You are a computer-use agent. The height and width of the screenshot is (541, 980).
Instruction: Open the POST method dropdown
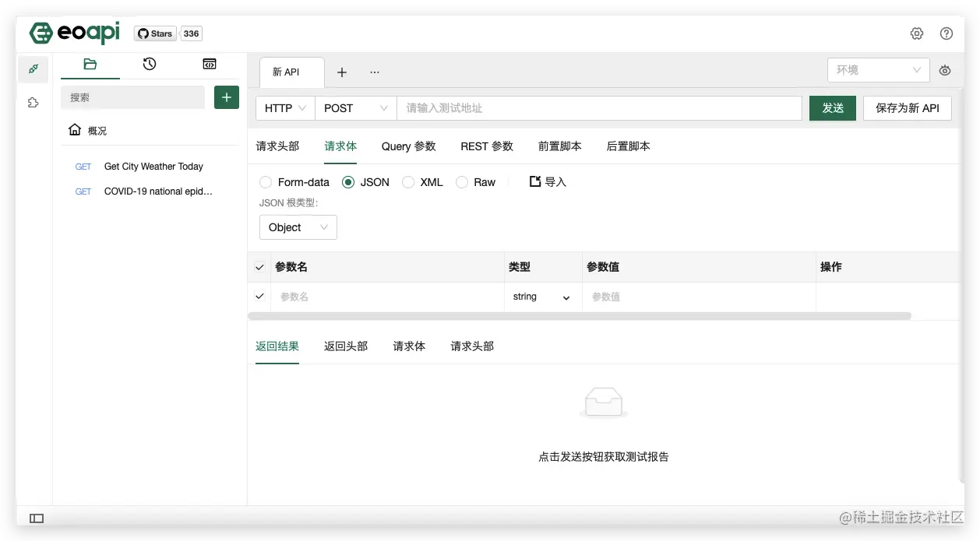(x=356, y=108)
